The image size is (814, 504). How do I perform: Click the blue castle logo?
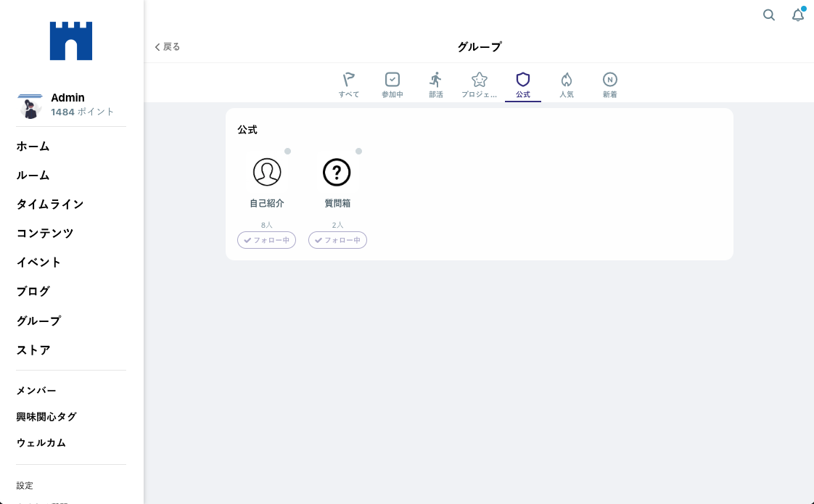(x=71, y=41)
